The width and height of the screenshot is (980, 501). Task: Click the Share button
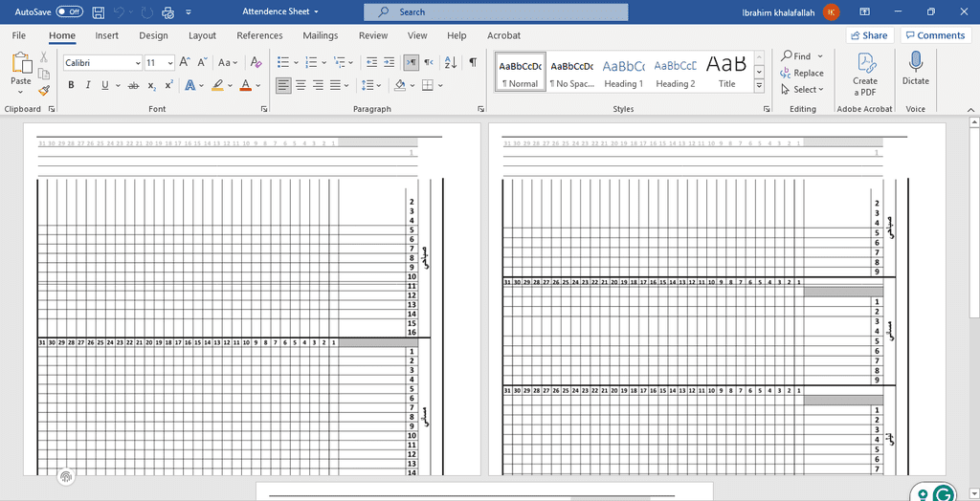coord(868,35)
